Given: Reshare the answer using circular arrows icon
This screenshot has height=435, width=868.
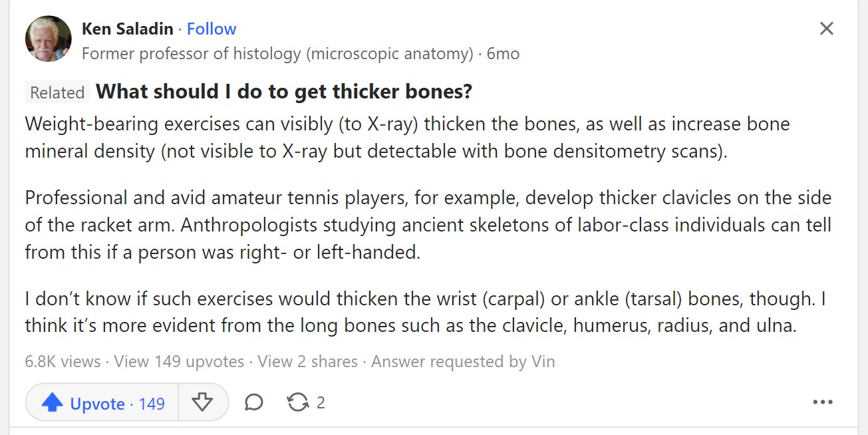Looking at the screenshot, I should click(305, 402).
